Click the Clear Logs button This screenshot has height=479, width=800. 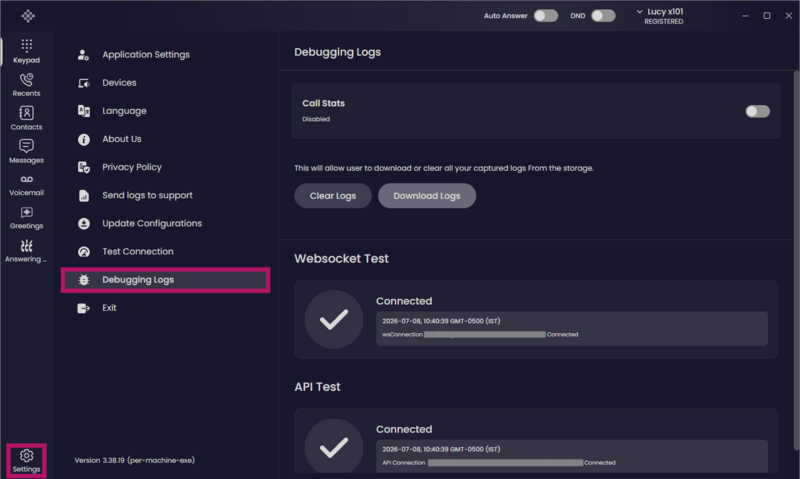(333, 196)
